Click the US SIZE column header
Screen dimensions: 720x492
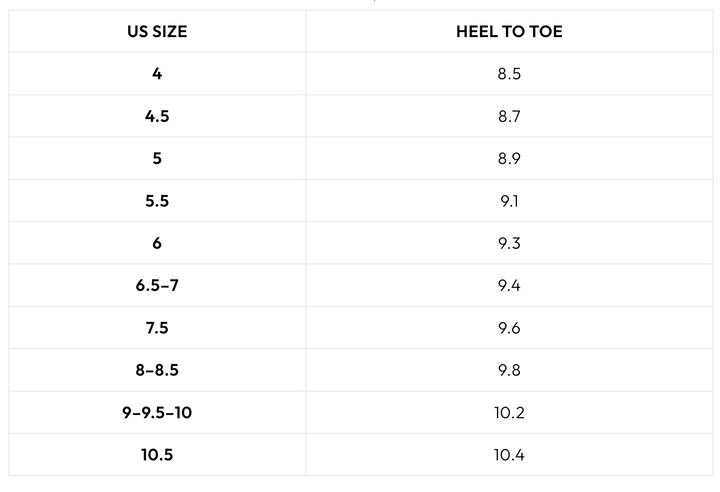(157, 32)
